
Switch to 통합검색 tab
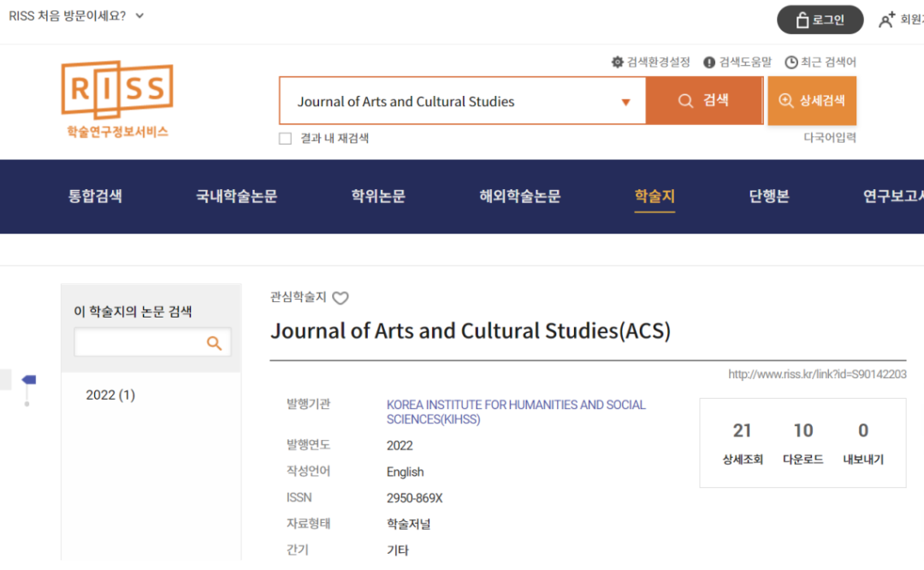tap(95, 196)
